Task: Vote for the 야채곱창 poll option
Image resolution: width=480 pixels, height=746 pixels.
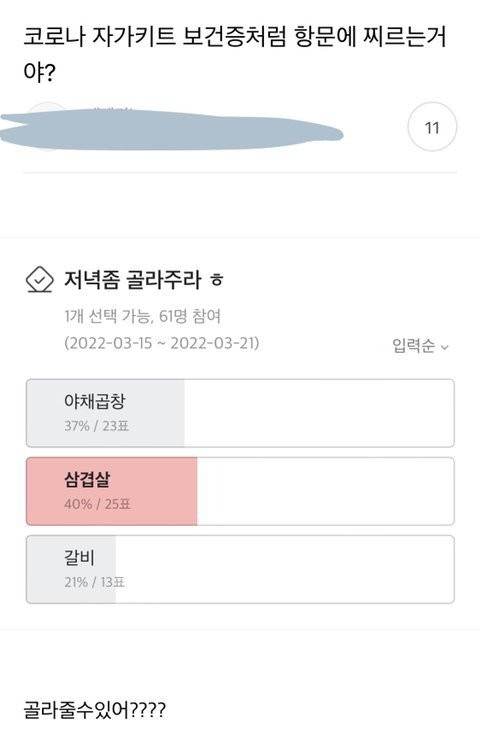Action: pyautogui.click(x=240, y=413)
